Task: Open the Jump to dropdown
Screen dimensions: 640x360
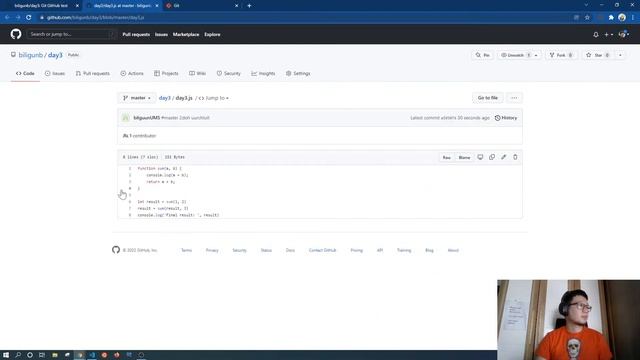Action: point(213,98)
